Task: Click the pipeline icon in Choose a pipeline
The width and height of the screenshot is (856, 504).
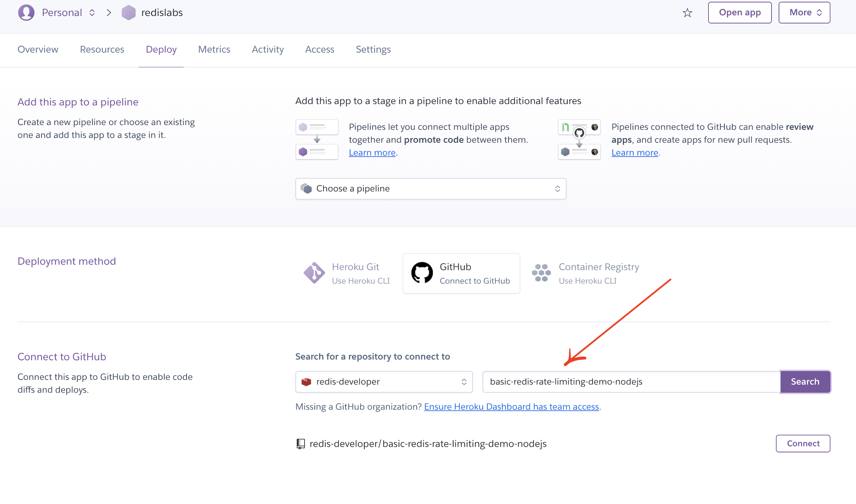Action: click(306, 188)
